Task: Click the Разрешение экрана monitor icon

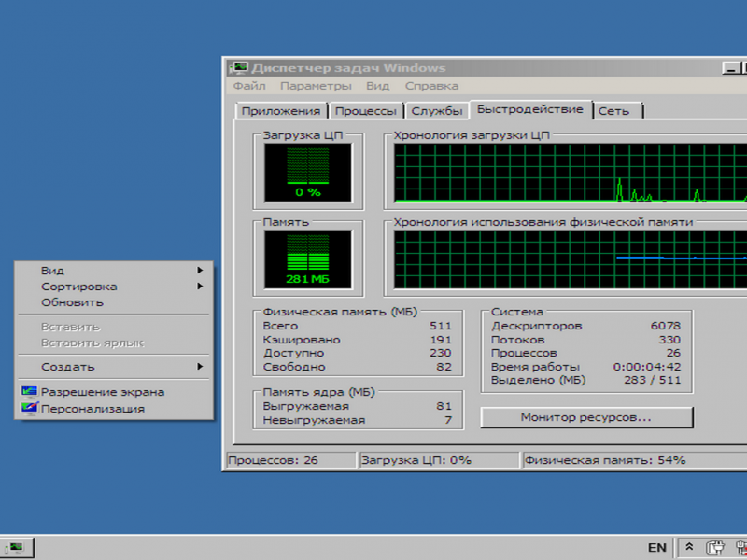Action: click(29, 392)
